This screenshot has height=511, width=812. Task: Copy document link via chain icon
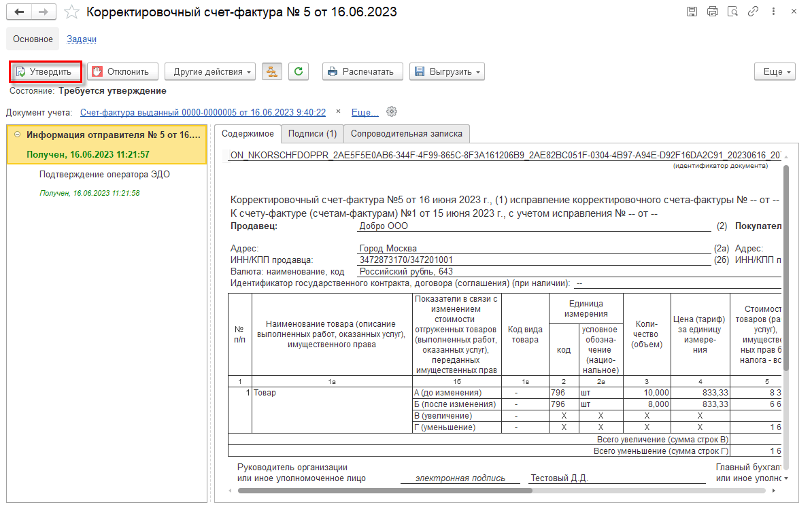pyautogui.click(x=753, y=12)
